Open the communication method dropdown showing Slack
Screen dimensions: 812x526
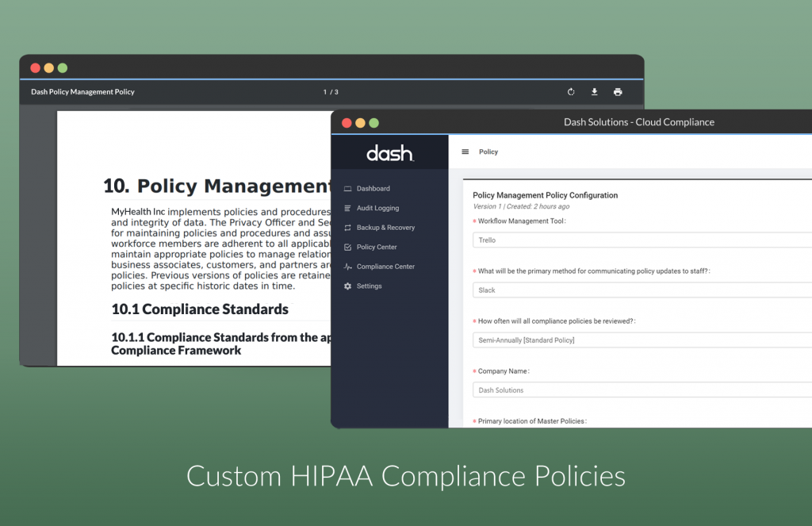pyautogui.click(x=642, y=290)
